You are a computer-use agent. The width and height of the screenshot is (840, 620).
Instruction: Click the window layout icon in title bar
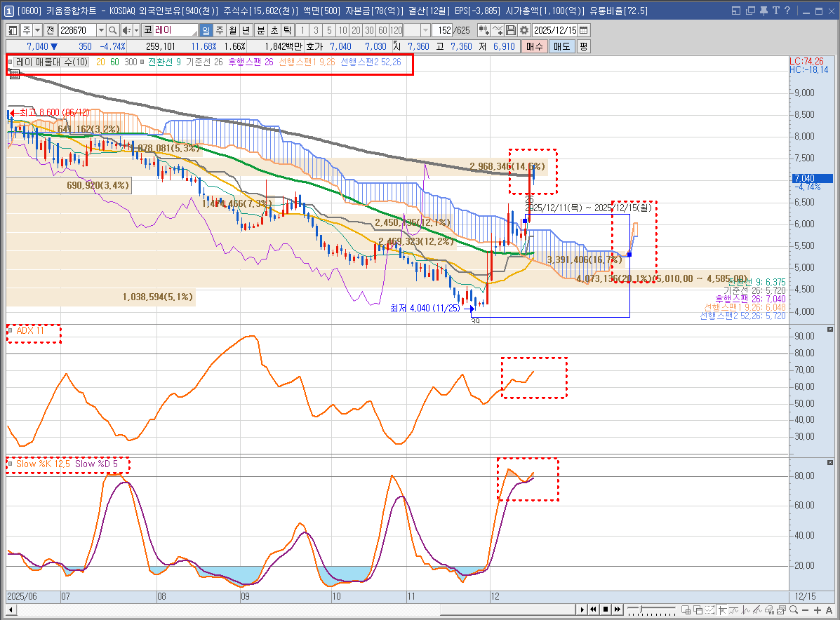736,11
